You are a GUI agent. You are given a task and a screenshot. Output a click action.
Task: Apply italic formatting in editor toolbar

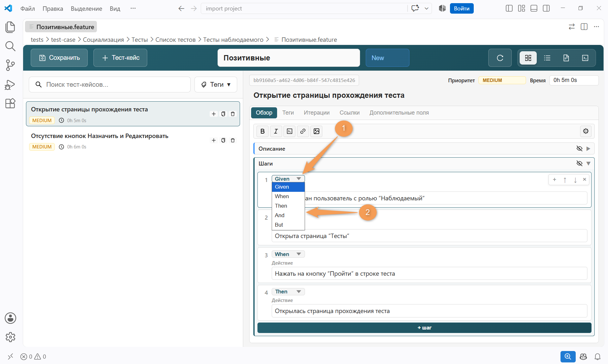[276, 131]
